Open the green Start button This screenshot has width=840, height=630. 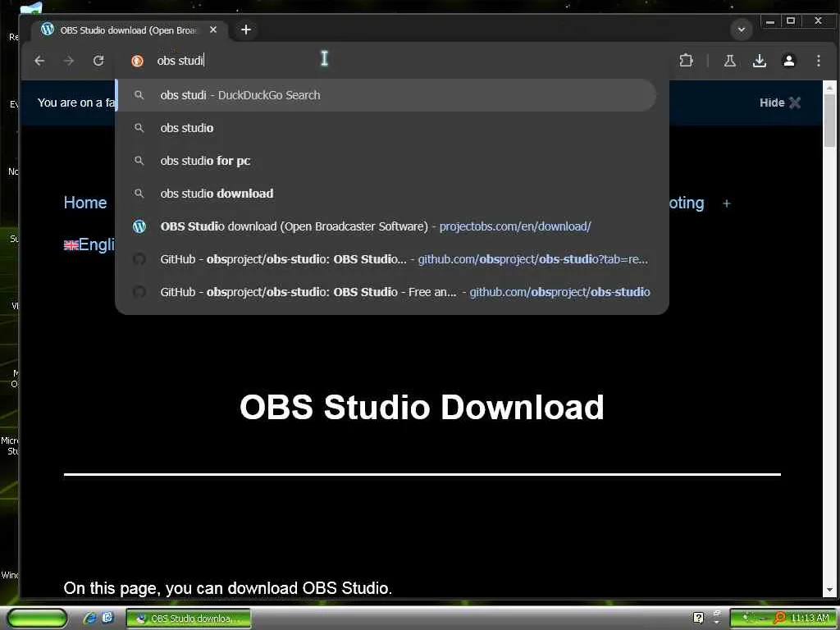click(x=36, y=619)
